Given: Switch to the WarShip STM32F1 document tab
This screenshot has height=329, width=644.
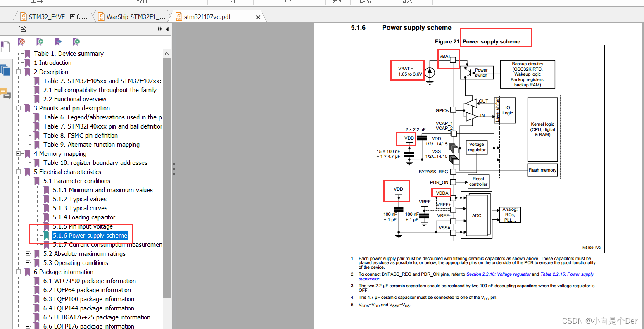Looking at the screenshot, I should pos(131,17).
